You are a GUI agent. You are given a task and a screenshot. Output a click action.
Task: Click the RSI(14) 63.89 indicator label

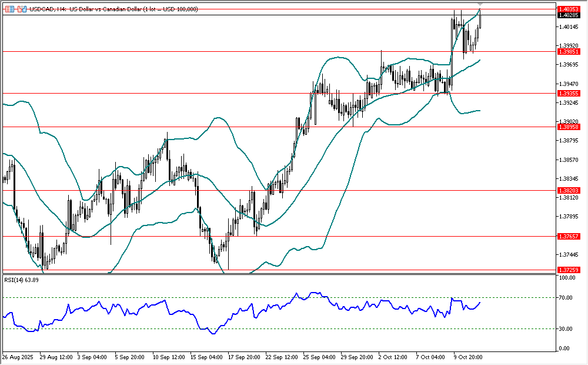[21, 280]
